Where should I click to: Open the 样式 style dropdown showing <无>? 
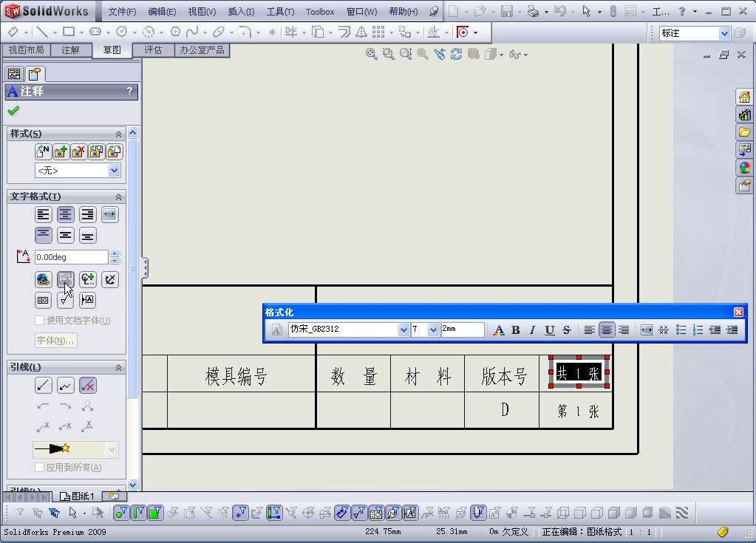(x=114, y=171)
